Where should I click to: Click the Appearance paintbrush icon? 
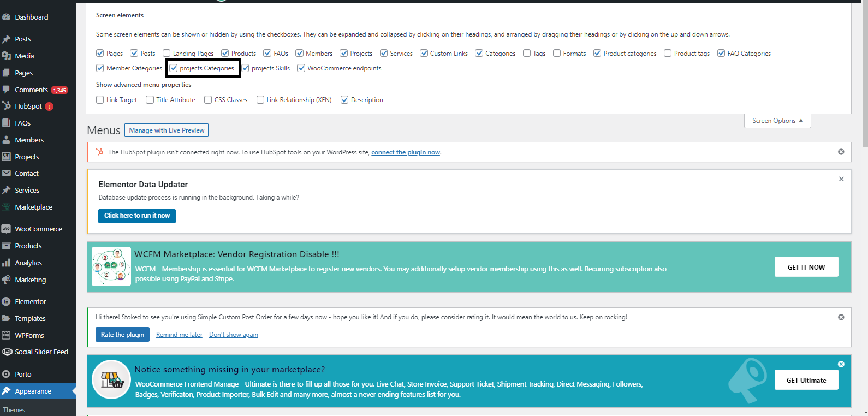[7, 391]
